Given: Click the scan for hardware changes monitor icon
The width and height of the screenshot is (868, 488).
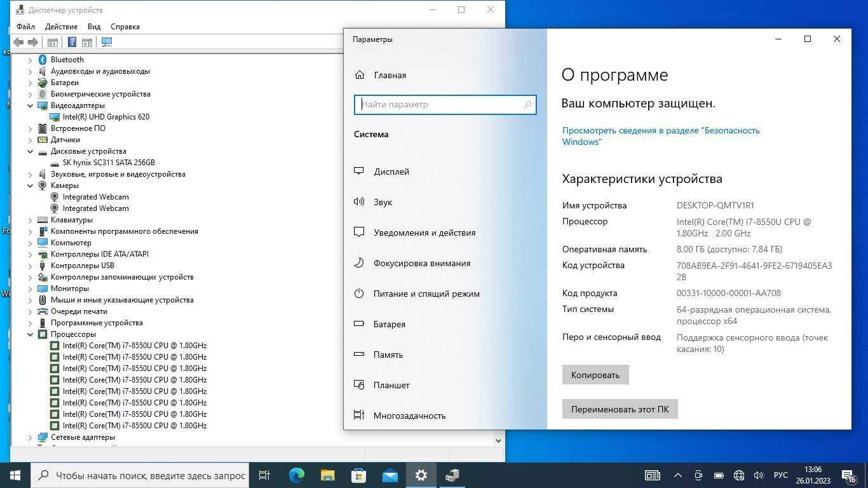Looking at the screenshot, I should pos(106,42).
